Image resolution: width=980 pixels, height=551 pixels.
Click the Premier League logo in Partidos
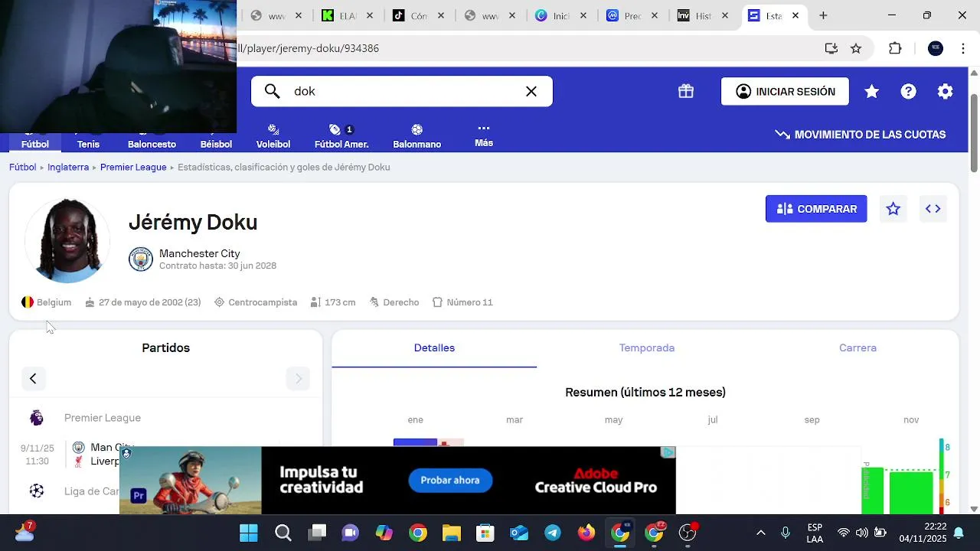(x=37, y=418)
